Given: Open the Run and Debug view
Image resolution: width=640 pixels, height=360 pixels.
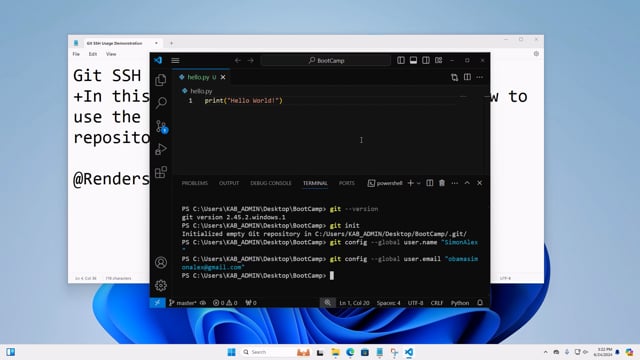Looking at the screenshot, I should 161,149.
